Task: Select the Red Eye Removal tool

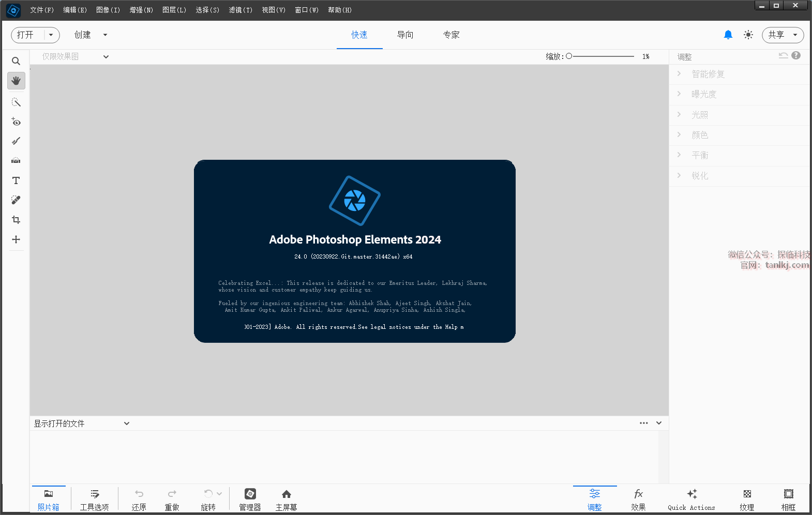Action: pyautogui.click(x=16, y=122)
